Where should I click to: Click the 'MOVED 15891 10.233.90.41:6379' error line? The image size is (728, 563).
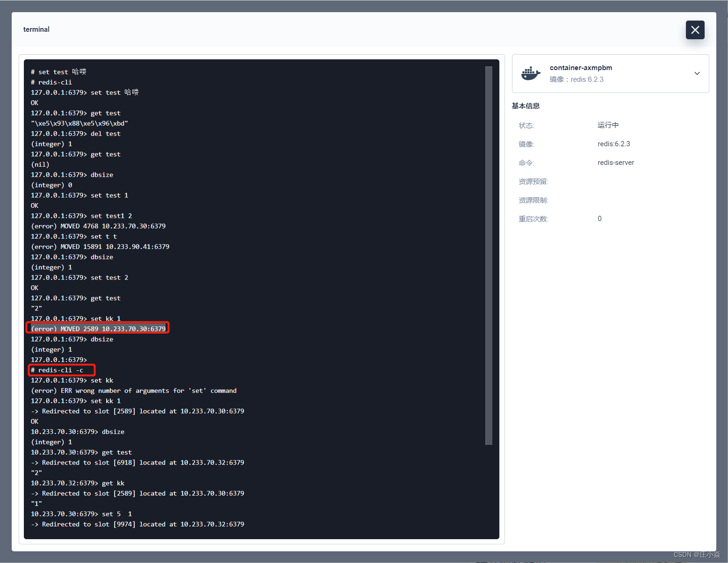pyautogui.click(x=100, y=247)
